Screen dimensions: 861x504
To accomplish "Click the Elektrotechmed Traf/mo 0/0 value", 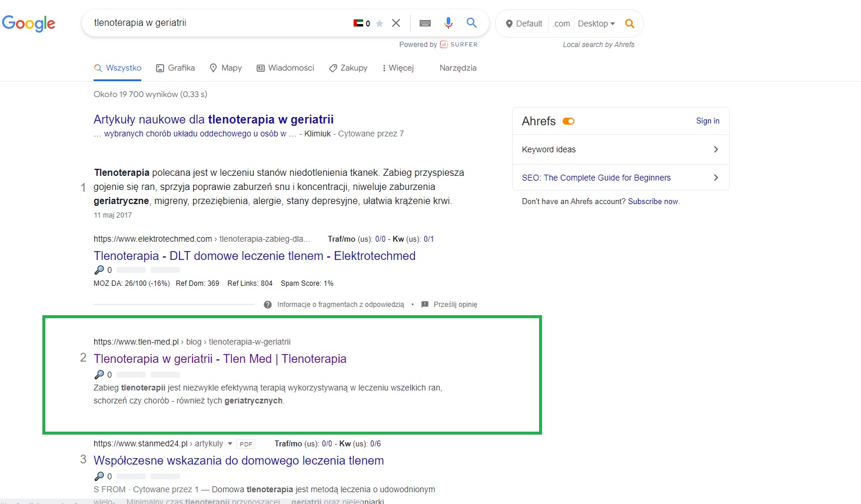I will [380, 239].
